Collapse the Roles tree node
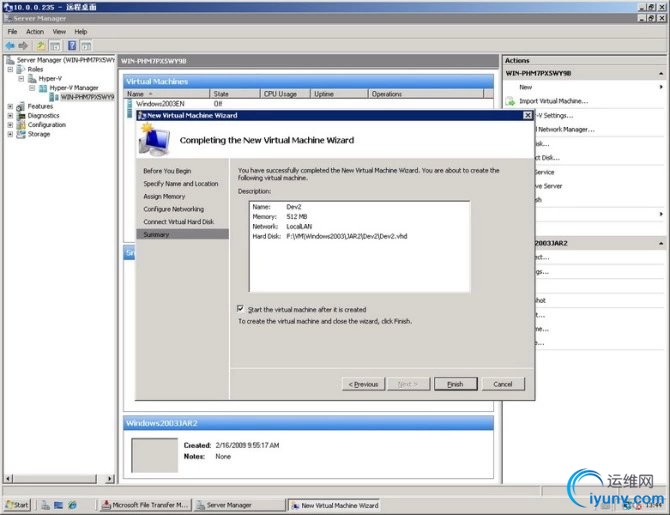Screen dimensions: 670x515 10,69
